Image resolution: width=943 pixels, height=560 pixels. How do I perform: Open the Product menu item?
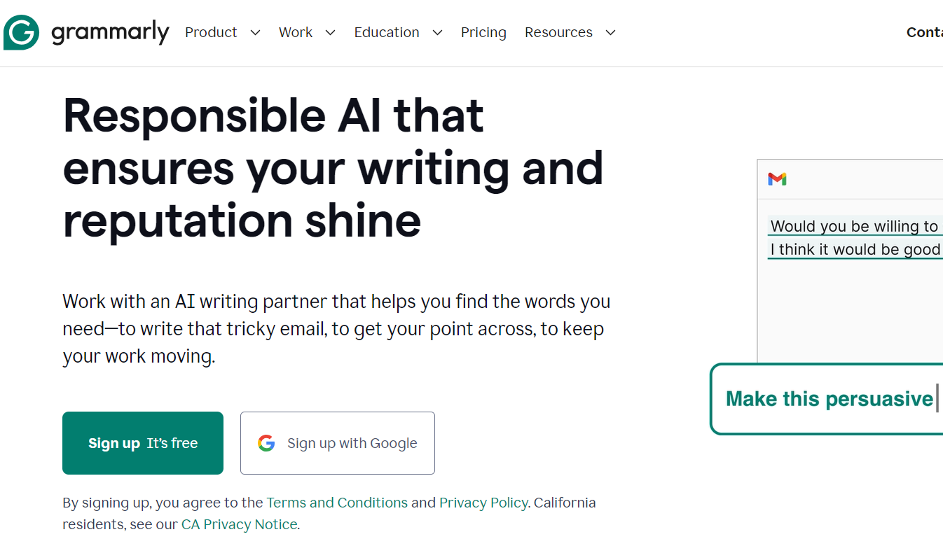click(x=211, y=33)
